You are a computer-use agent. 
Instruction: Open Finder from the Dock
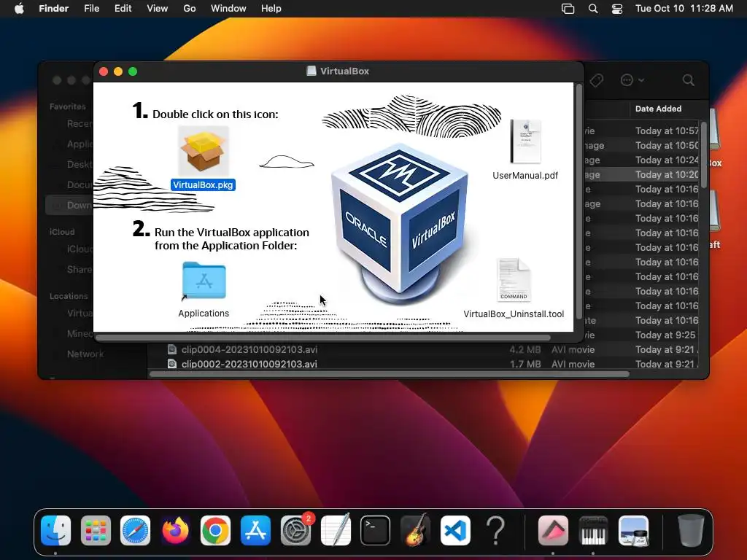(x=55, y=531)
